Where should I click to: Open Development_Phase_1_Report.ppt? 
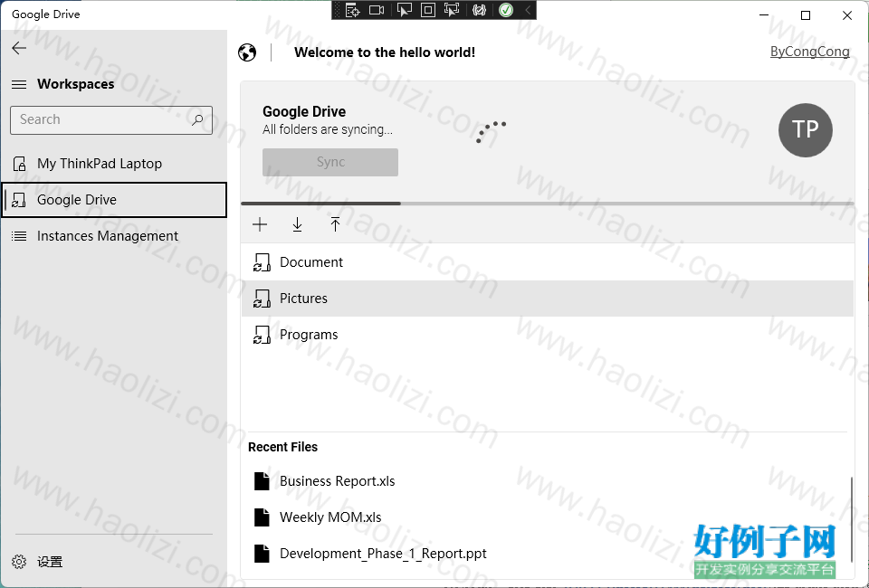tap(549, 554)
